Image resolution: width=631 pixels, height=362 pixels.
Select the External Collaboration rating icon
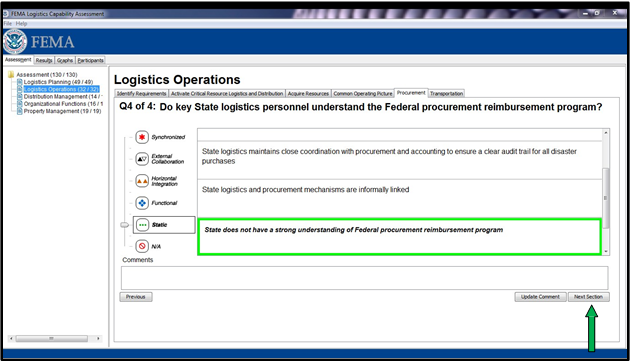[x=142, y=159]
